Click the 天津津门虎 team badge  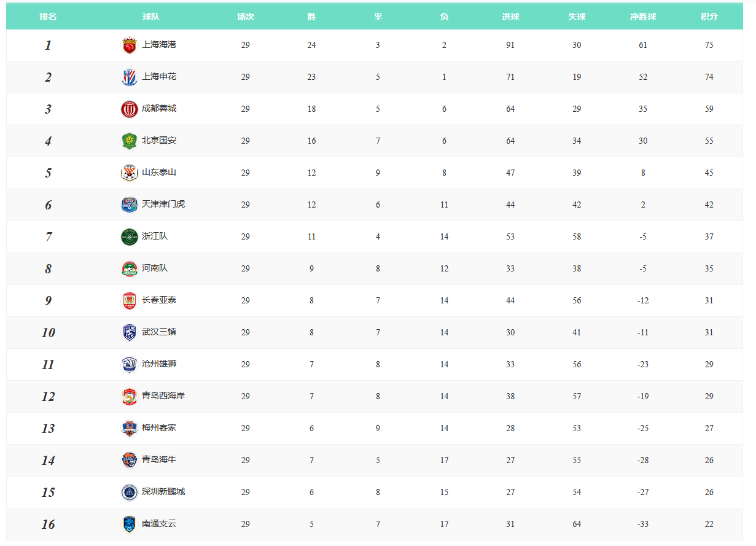[x=129, y=205]
